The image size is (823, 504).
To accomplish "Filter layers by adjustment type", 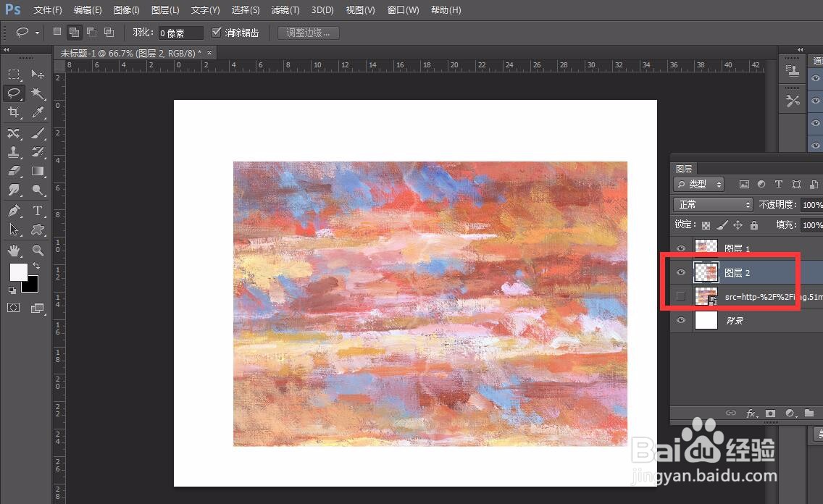I will [761, 184].
